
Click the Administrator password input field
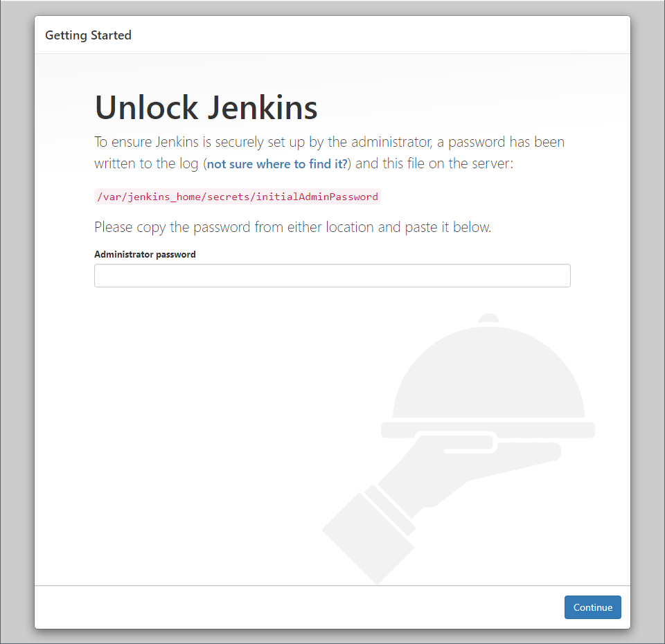(x=332, y=276)
